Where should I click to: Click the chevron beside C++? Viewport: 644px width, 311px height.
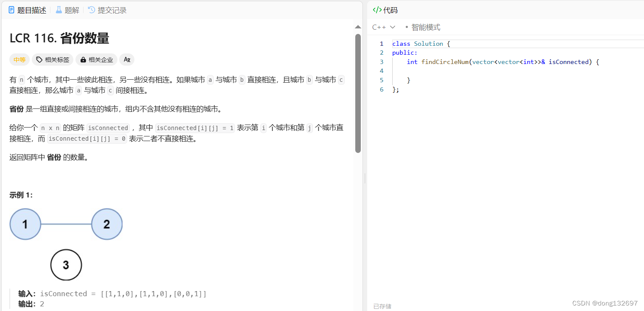[x=393, y=27]
